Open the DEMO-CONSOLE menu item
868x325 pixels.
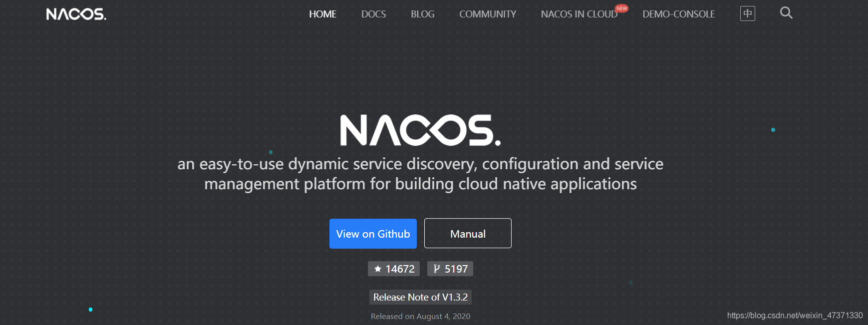point(678,14)
